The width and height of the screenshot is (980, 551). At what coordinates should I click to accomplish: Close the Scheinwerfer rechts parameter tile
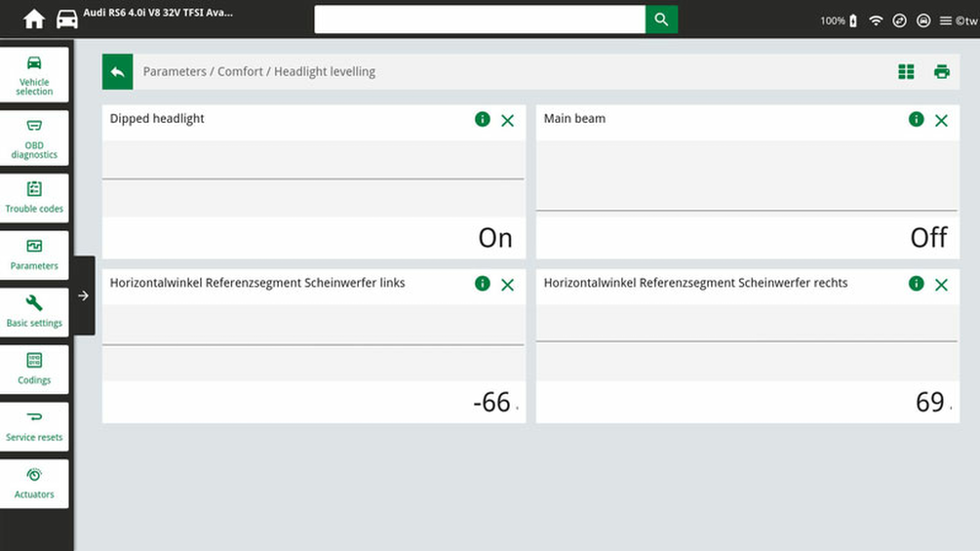941,285
